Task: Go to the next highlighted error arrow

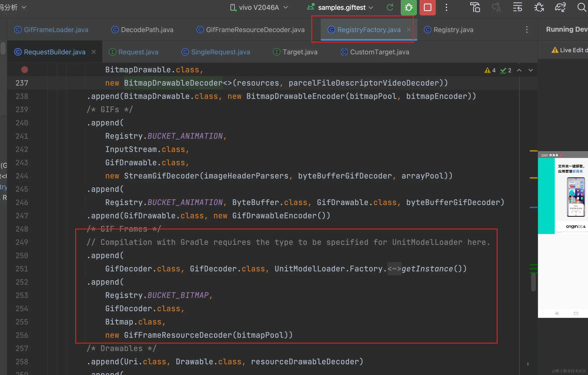Action: 530,70
